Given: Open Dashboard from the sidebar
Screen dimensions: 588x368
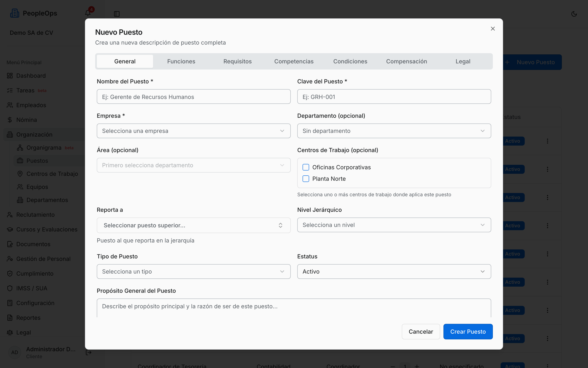Looking at the screenshot, I should pos(31,76).
